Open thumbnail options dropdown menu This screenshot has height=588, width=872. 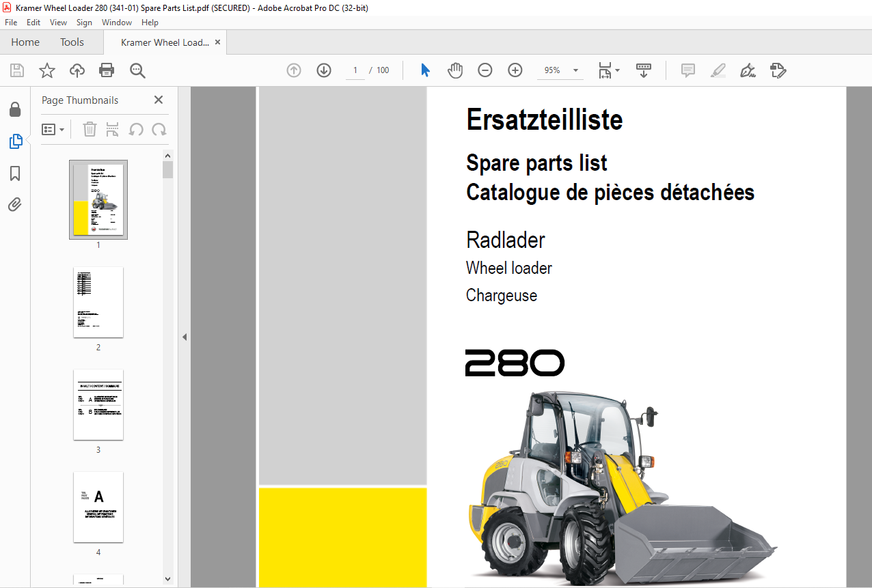53,129
